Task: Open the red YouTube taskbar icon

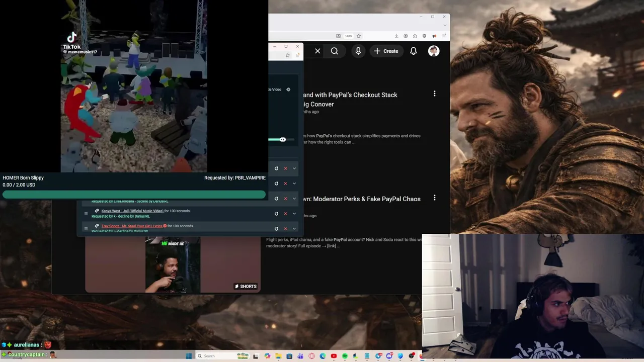Action: point(334,356)
